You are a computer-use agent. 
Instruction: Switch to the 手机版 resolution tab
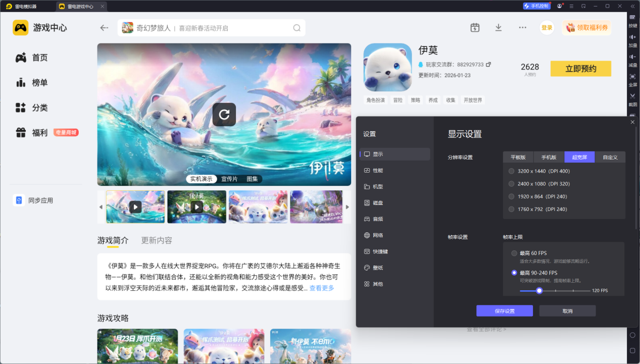[549, 157]
